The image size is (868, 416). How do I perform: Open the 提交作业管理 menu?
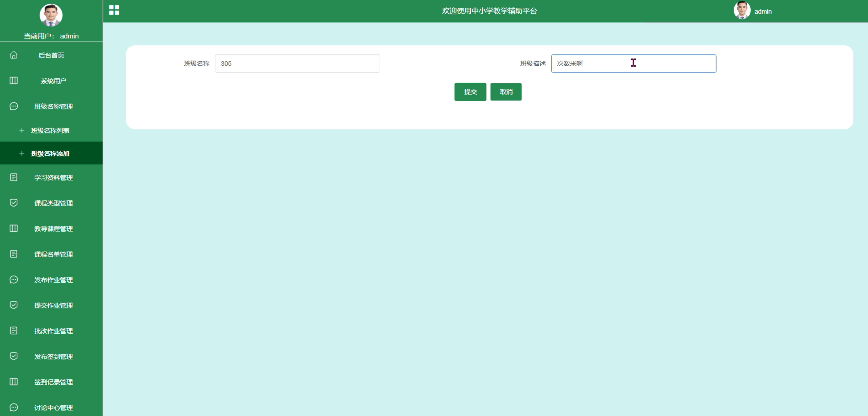point(53,305)
